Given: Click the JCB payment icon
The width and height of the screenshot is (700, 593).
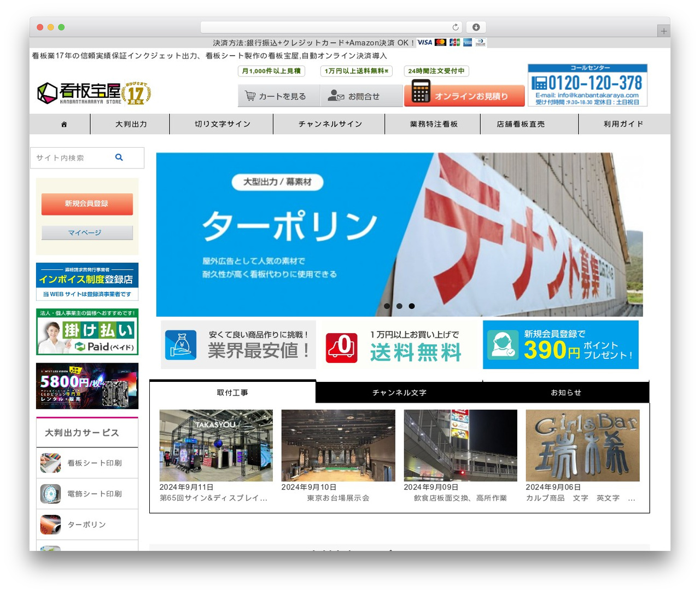Looking at the screenshot, I should (454, 42).
